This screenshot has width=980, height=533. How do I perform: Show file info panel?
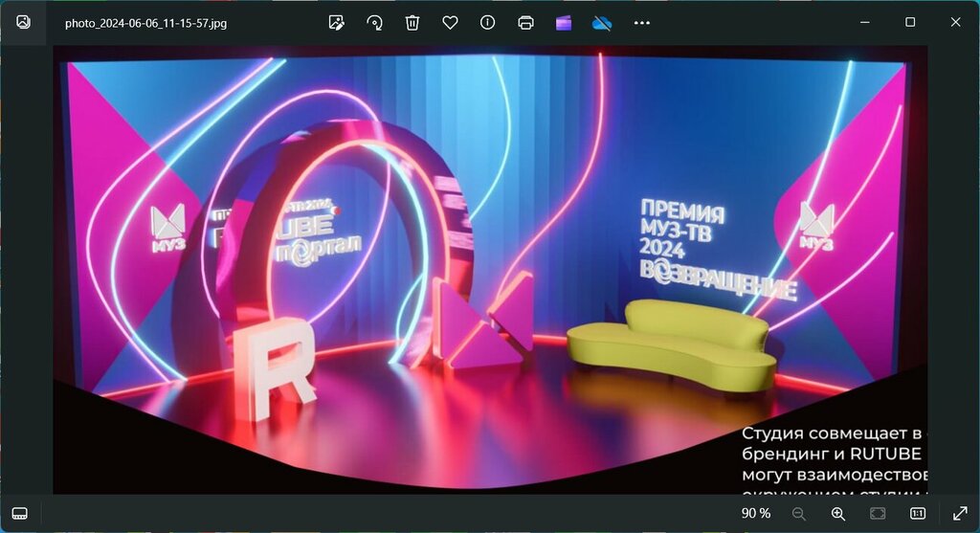tap(487, 23)
